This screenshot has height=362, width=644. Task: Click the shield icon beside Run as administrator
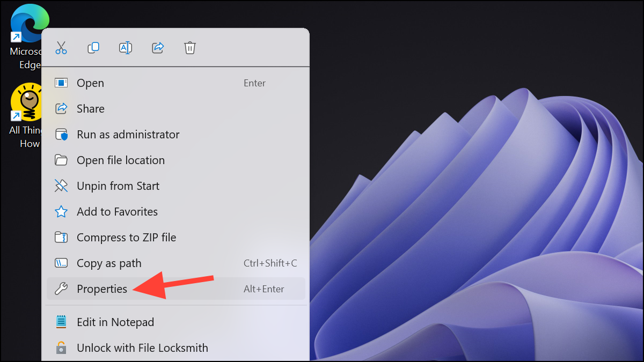point(61,134)
